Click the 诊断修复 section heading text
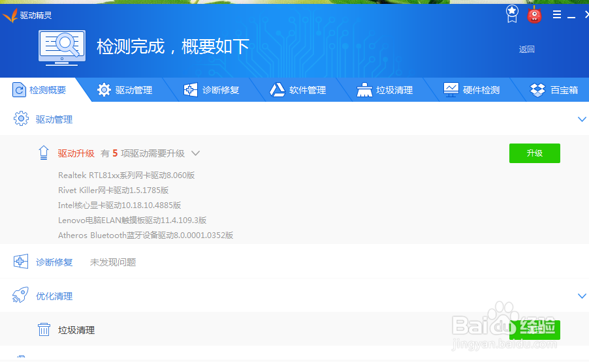Viewport: 589px width, 364px height. [54, 262]
